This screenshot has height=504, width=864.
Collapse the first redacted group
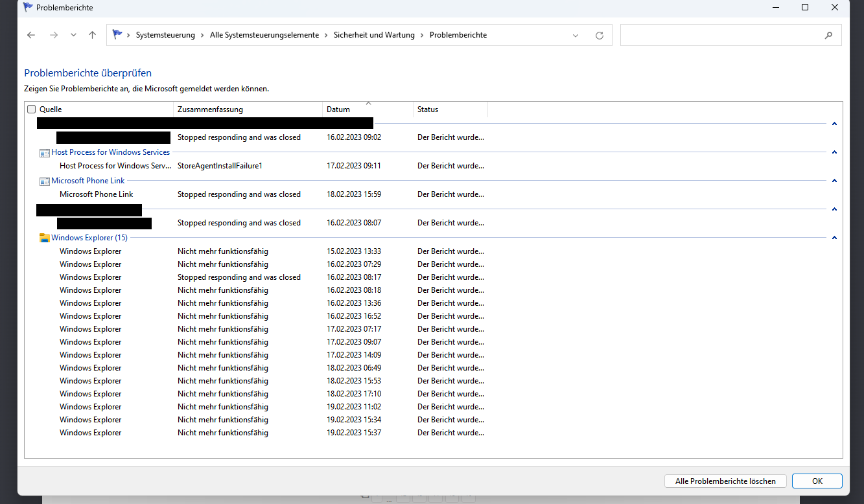(834, 124)
